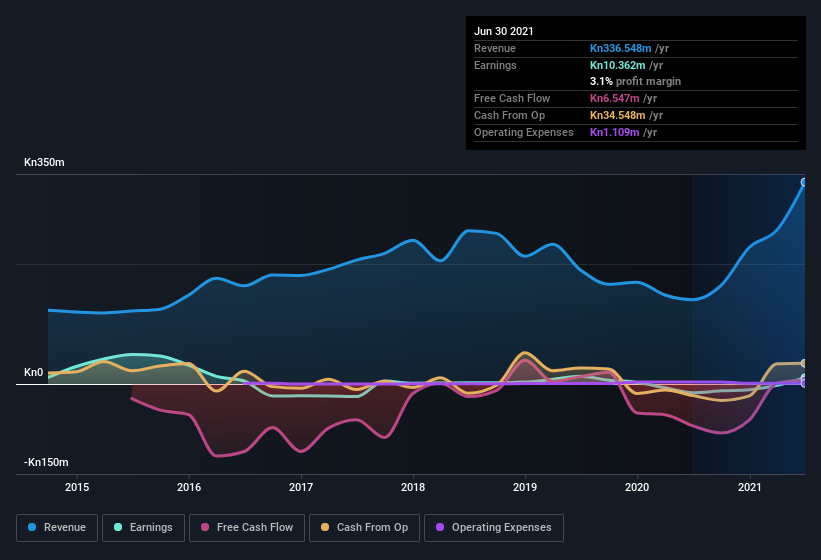Image resolution: width=821 pixels, height=560 pixels.
Task: Click the Operating Expenses tooltip label
Action: (x=524, y=132)
